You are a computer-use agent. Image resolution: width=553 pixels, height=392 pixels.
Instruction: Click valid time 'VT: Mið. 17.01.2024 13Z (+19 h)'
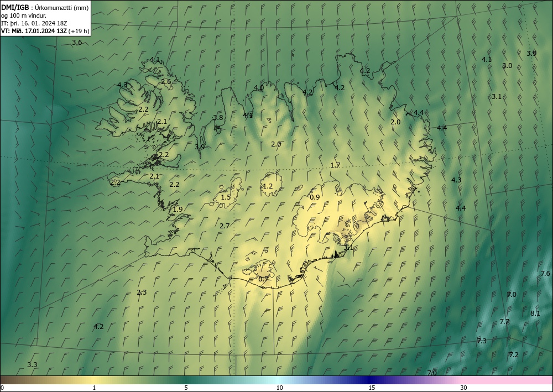(45, 31)
